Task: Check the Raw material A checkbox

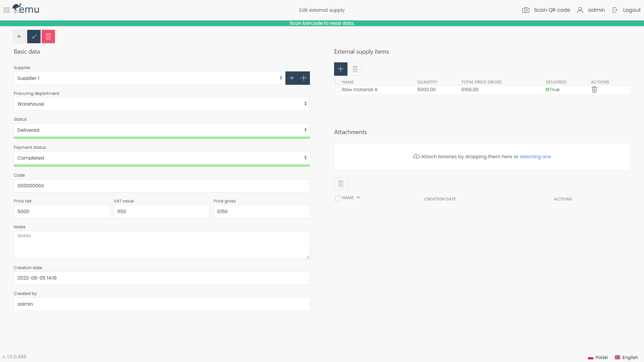Action: 338,89
